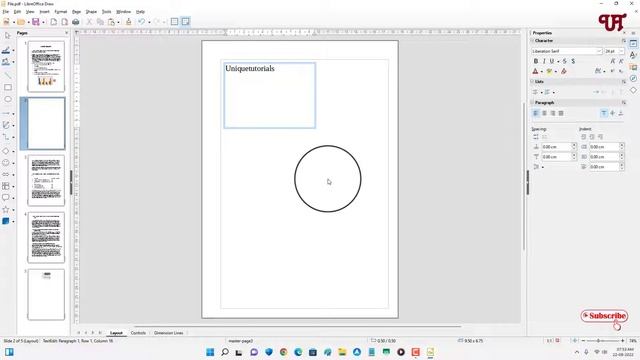The image size is (640, 360).
Task: Select the Fill Color bucket tool
Action: tap(6, 62)
